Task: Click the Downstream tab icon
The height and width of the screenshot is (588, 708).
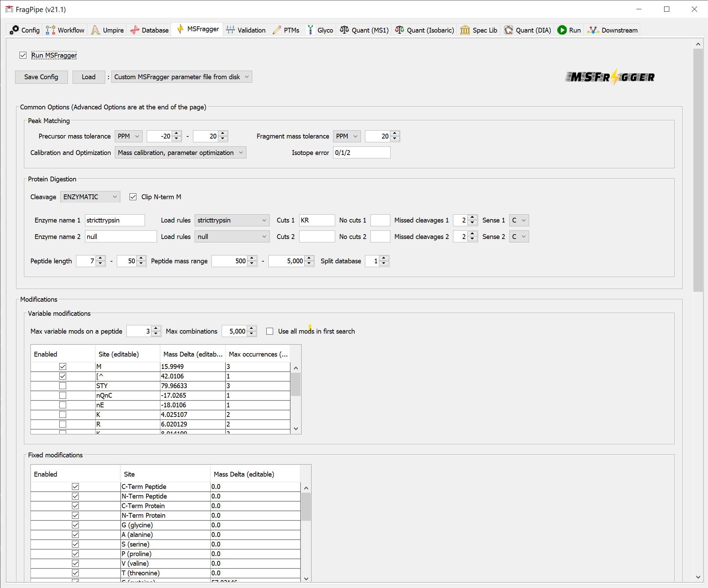Action: click(x=593, y=30)
